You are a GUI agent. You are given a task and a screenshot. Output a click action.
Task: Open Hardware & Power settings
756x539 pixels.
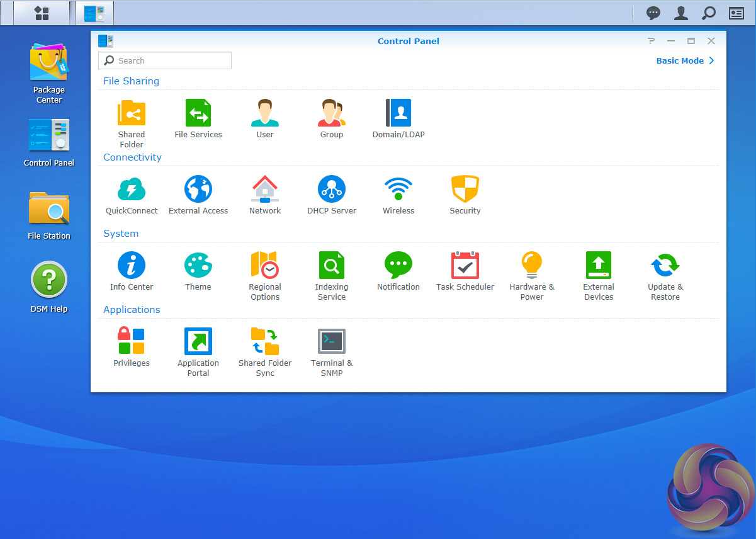click(532, 266)
